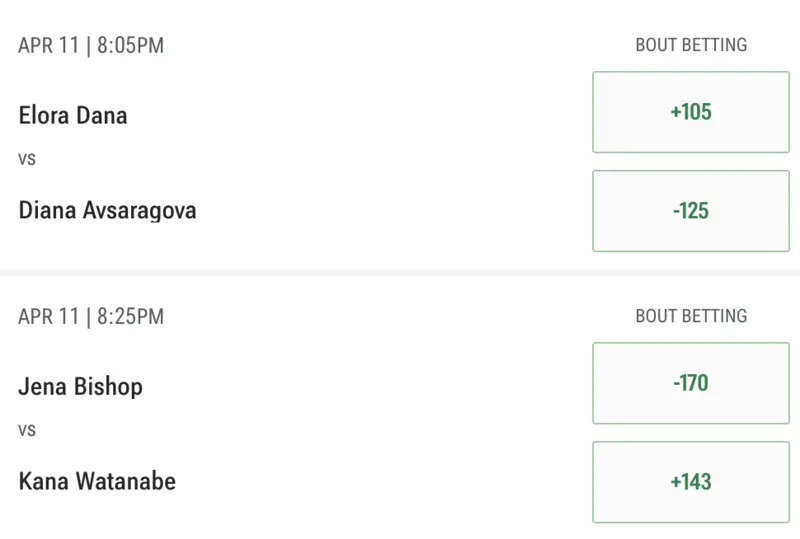The height and width of the screenshot is (539, 800).
Task: Click empty space right of Kana Watanabe's name
Action: pyautogui.click(x=380, y=481)
